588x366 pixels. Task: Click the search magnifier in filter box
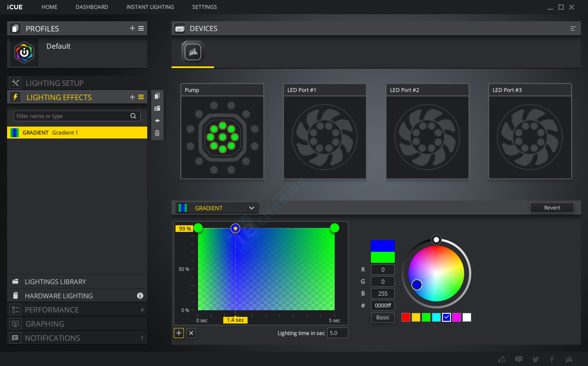tap(134, 116)
